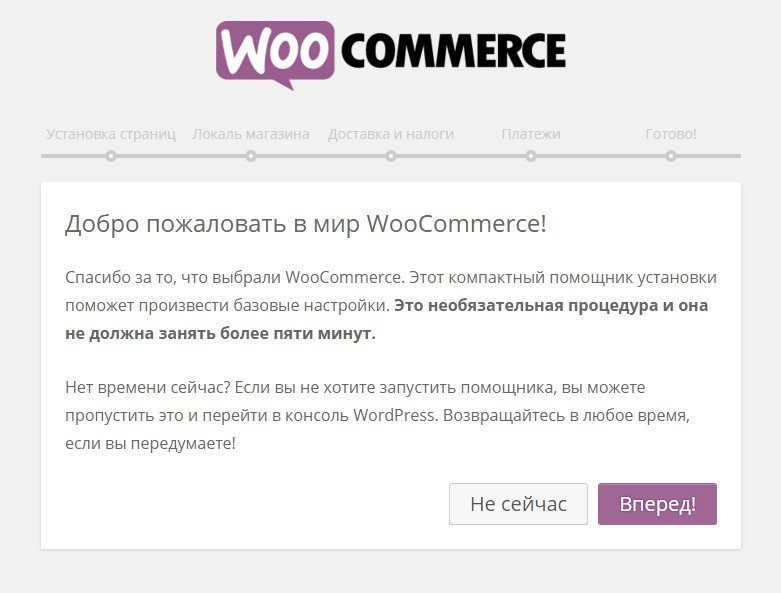Jump to the Платежи step label
This screenshot has height=593, width=781.
(x=531, y=134)
